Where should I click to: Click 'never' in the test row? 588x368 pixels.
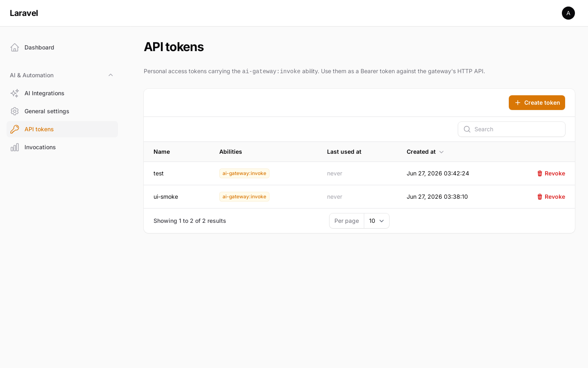tap(334, 173)
